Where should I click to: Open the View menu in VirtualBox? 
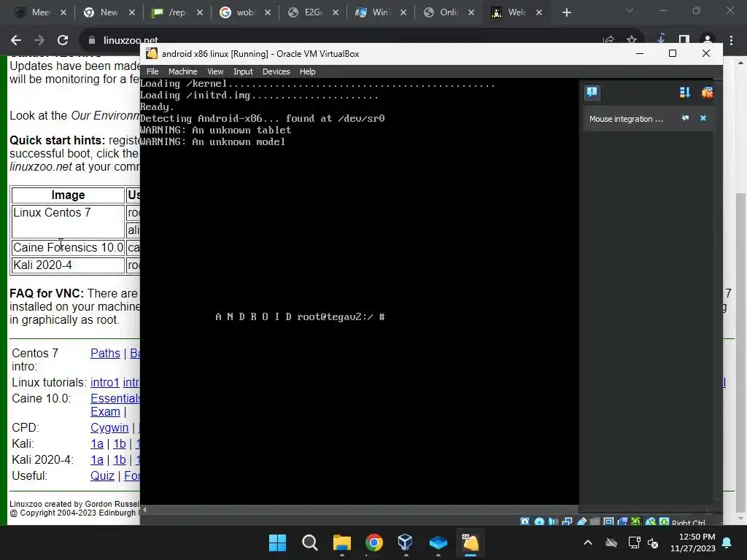[x=215, y=71]
